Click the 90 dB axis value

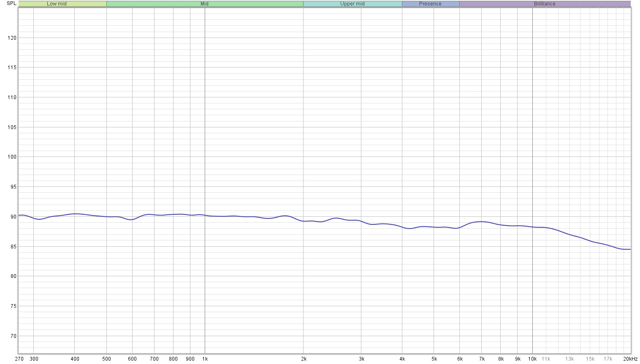(13, 217)
